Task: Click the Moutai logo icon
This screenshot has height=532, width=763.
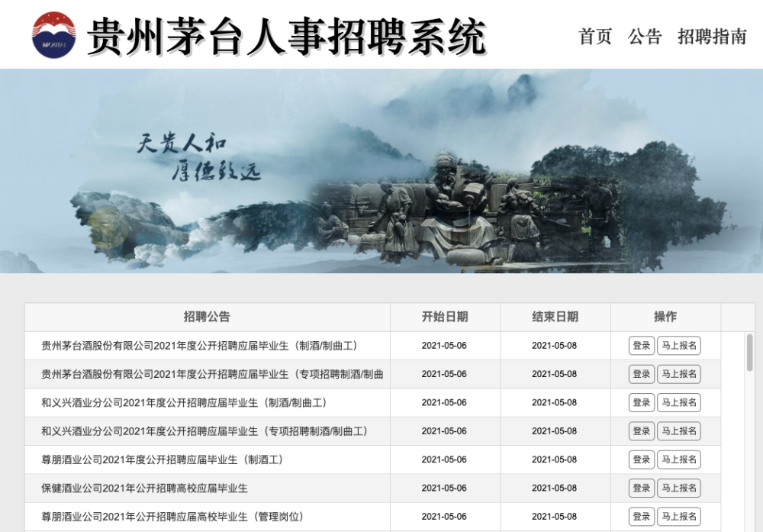Action: (53, 35)
